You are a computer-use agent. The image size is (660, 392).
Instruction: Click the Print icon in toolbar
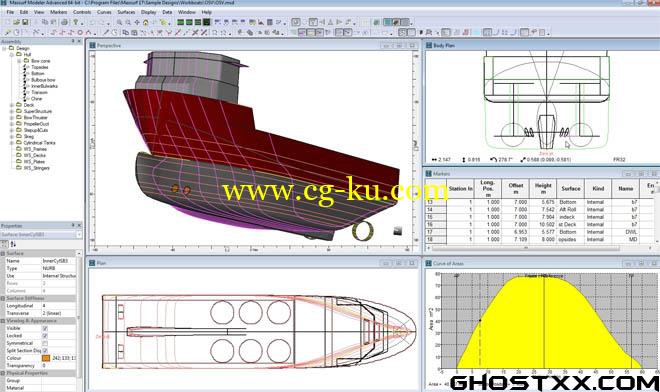pos(64,22)
